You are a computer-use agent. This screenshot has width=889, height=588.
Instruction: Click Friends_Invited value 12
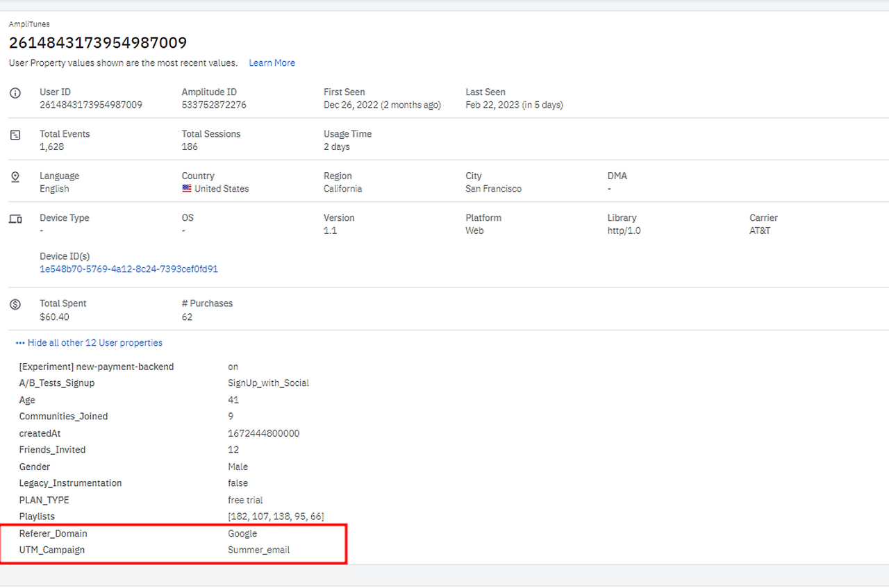pyautogui.click(x=233, y=450)
